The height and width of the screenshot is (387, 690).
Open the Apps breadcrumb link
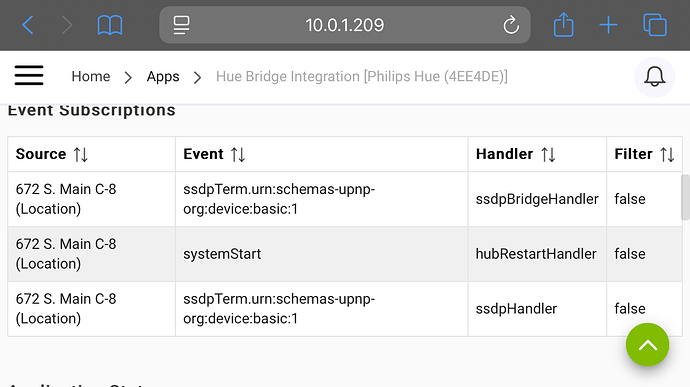point(163,77)
